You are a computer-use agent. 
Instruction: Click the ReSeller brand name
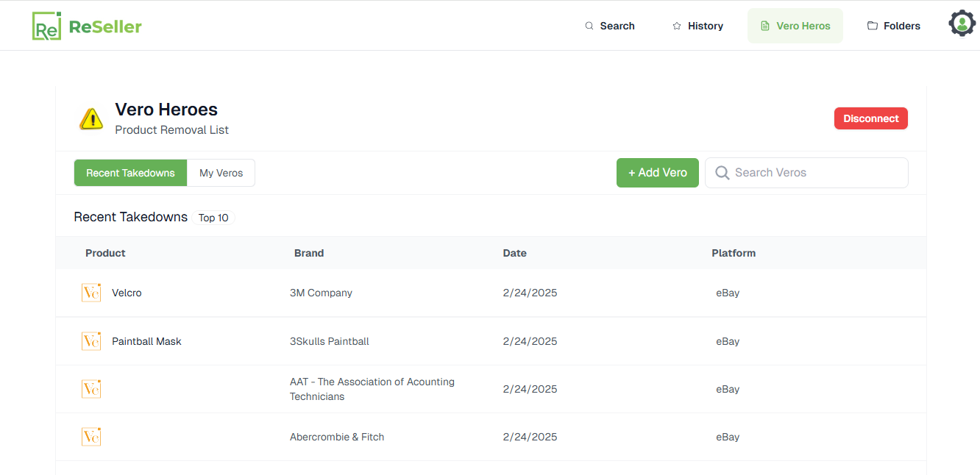(x=105, y=26)
